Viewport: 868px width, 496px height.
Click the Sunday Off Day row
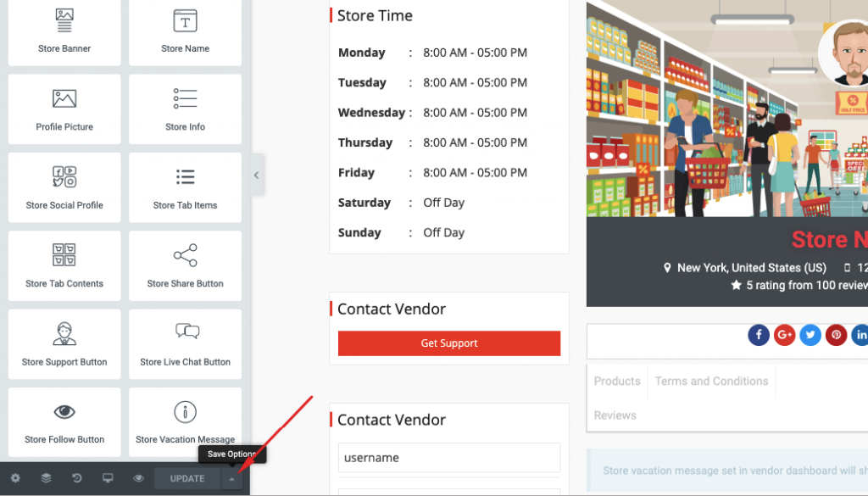[401, 232]
